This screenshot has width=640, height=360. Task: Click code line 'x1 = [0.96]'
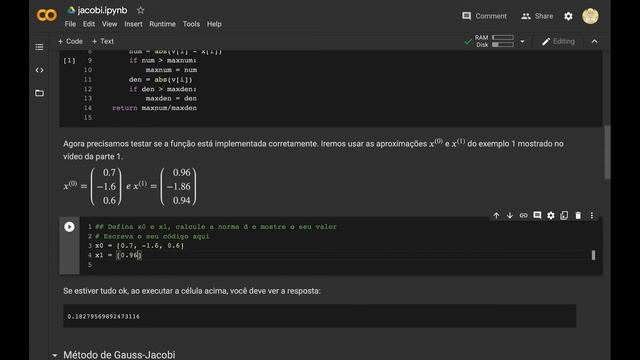118,255
